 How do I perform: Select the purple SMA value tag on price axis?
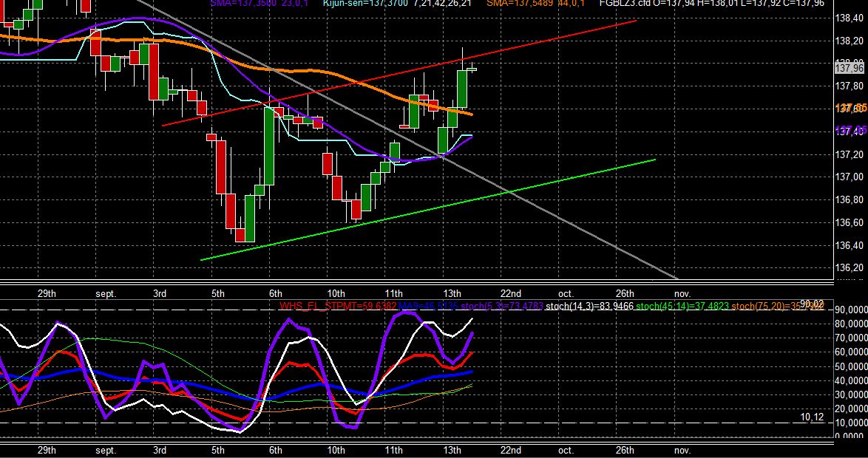point(850,131)
